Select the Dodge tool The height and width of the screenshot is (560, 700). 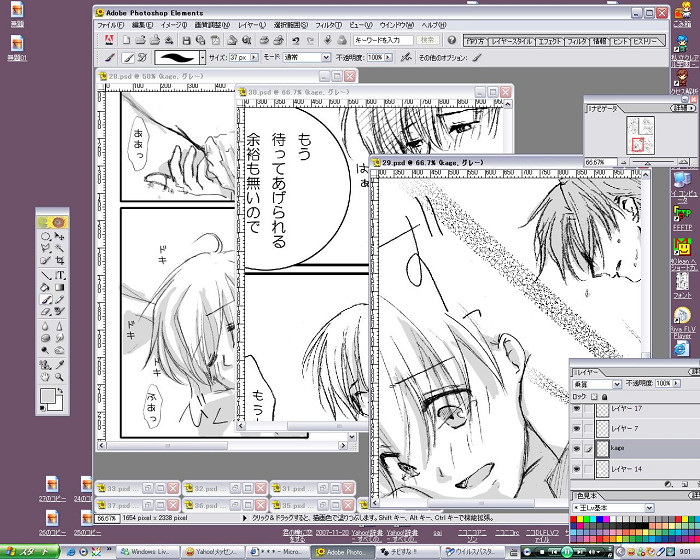pos(46,351)
